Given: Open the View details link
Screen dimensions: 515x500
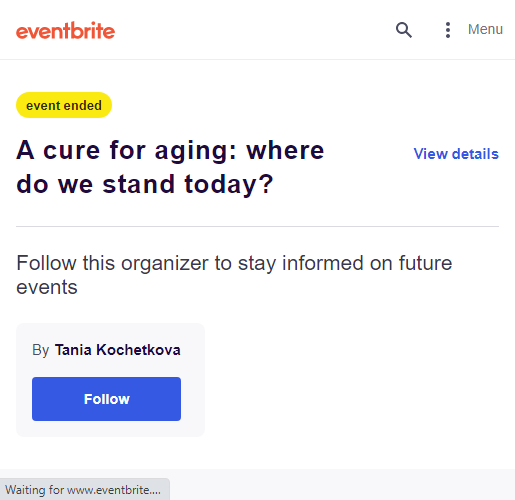Looking at the screenshot, I should pos(456,154).
